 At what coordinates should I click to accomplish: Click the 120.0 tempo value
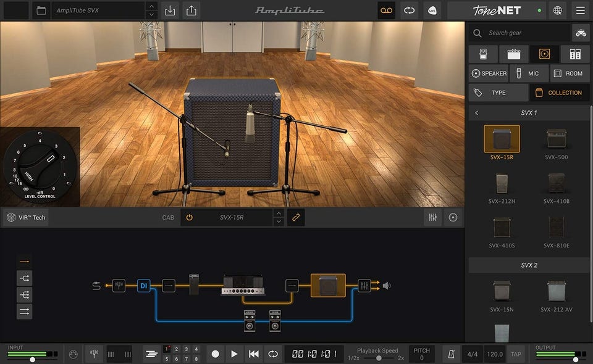pyautogui.click(x=495, y=354)
